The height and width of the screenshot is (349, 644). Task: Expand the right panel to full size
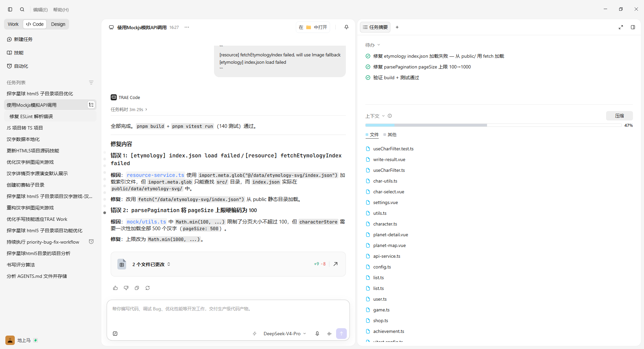click(x=621, y=27)
